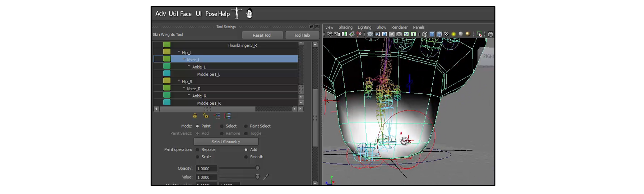644x194 pixels.
Task: Click the eyedropper icon next to Value
Action: pyautogui.click(x=266, y=177)
